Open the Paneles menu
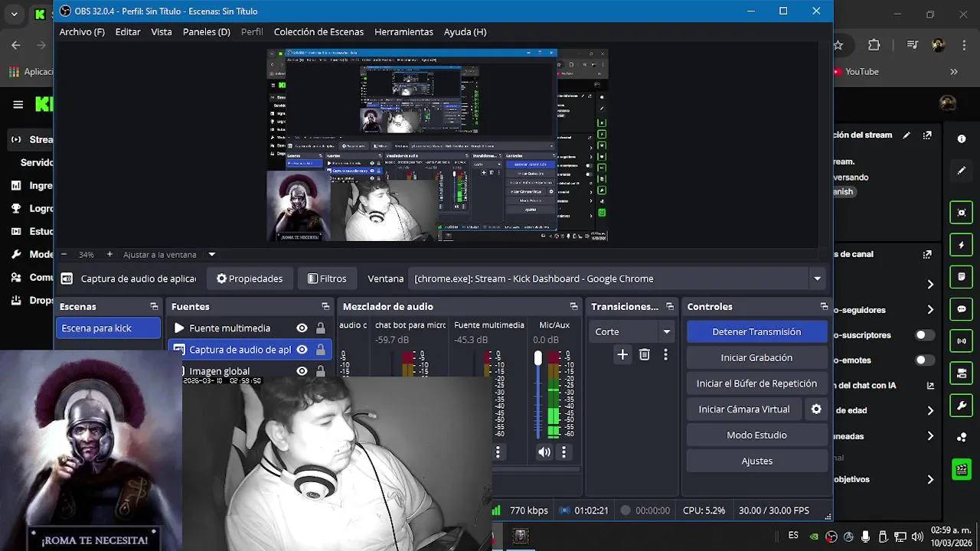Viewport: 980px width, 551px height. pos(207,31)
